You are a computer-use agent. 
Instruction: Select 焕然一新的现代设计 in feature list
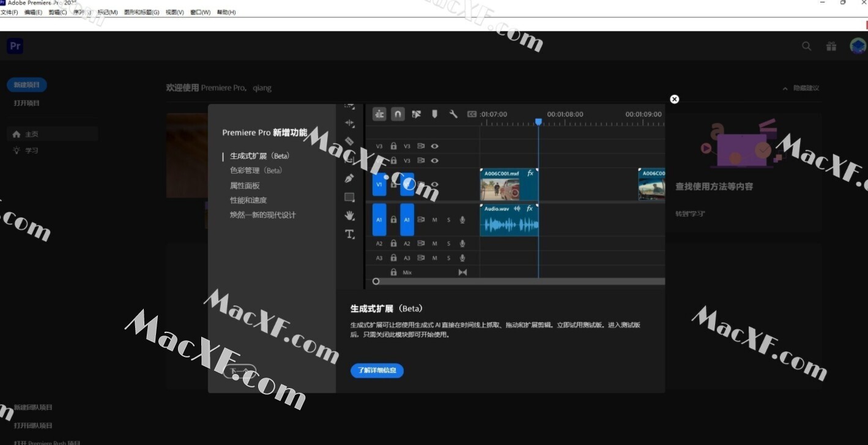coord(263,215)
